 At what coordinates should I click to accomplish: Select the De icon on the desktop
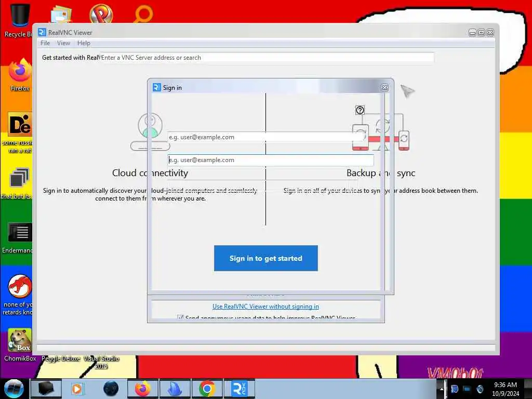pos(20,124)
